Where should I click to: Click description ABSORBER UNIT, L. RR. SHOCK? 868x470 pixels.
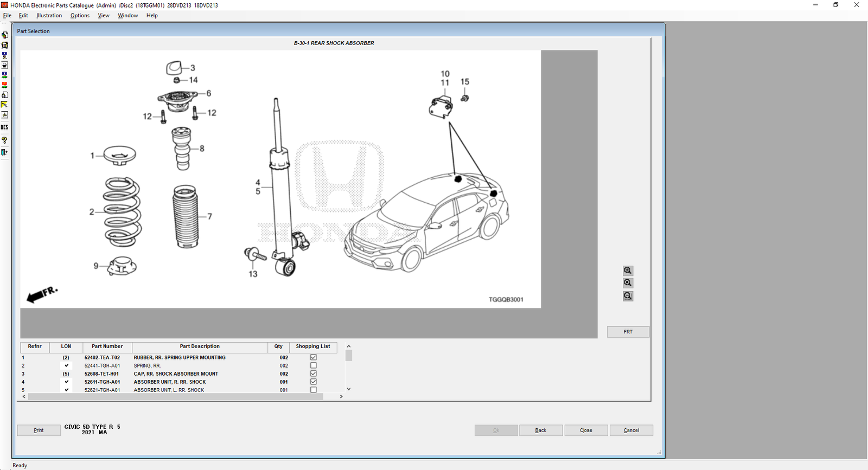coord(169,390)
